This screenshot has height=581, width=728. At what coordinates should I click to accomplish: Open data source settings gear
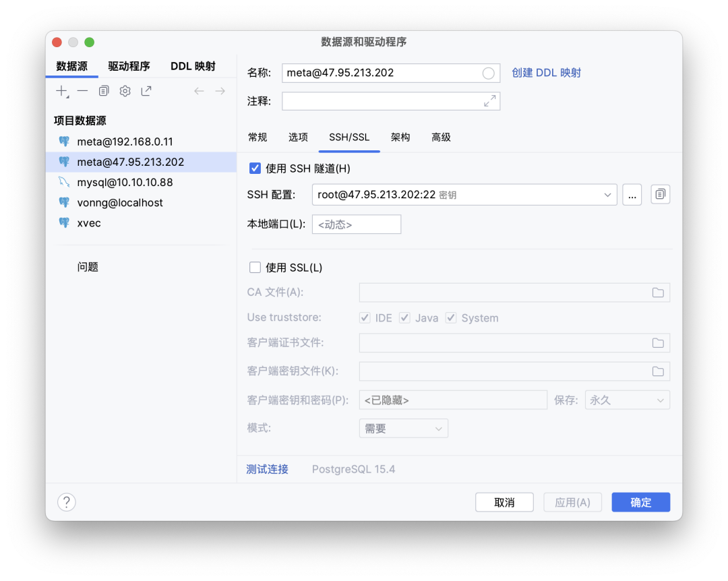[125, 90]
